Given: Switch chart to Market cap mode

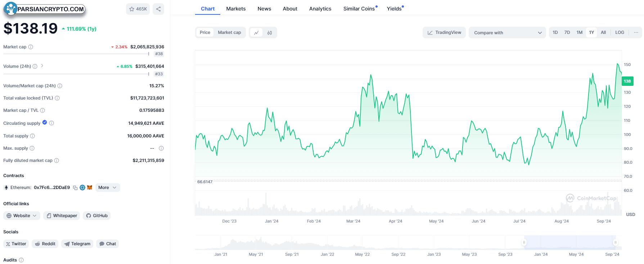Looking at the screenshot, I should [x=229, y=32].
